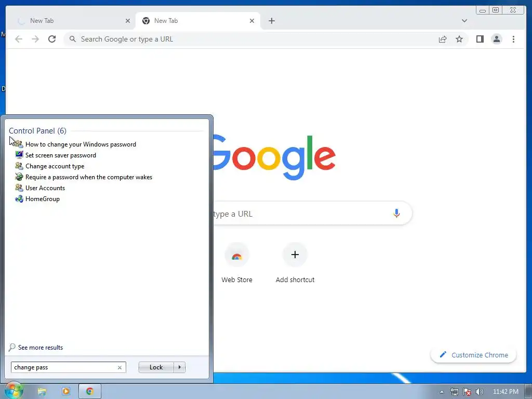This screenshot has height=399, width=532.
Task: Click the Google logo
Action: click(x=274, y=157)
